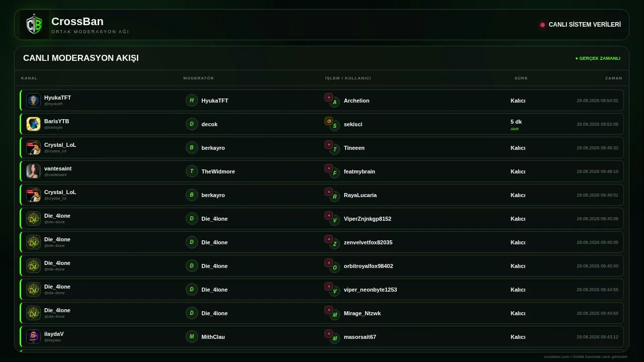
Task: Click TheWidmore's T moderator avatar
Action: tap(192, 171)
